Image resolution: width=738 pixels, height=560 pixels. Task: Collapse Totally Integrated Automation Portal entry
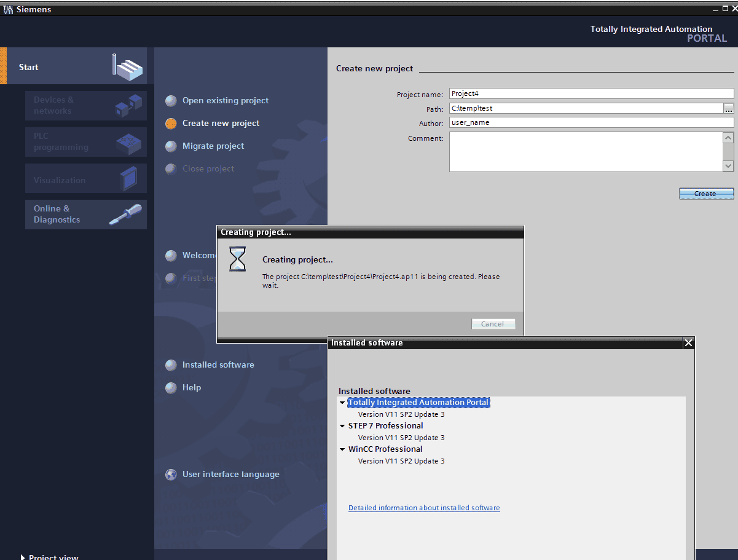[342, 403]
